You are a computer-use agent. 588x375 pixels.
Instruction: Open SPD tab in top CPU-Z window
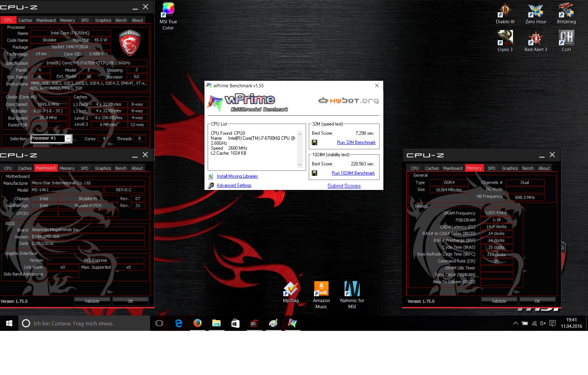85,20
